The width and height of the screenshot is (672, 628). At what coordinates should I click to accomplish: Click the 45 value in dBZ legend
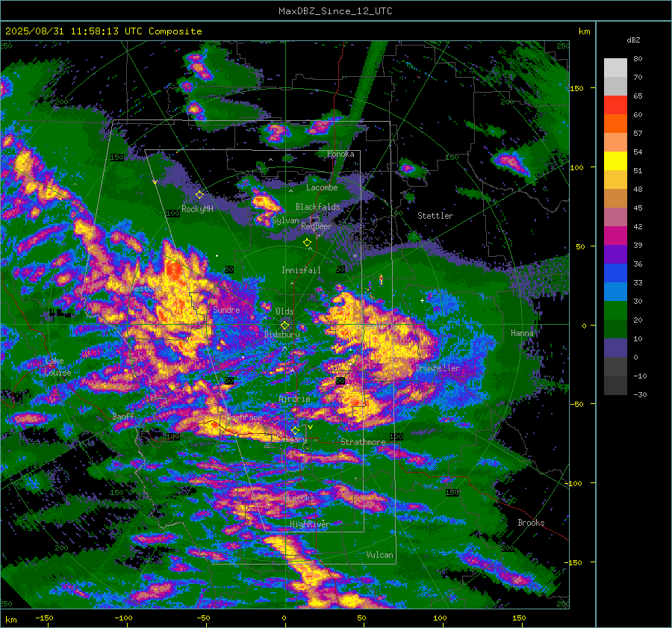pyautogui.click(x=638, y=208)
